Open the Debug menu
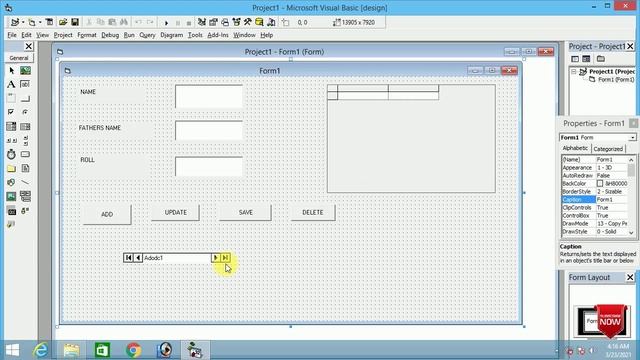640x360 pixels. pos(110,35)
